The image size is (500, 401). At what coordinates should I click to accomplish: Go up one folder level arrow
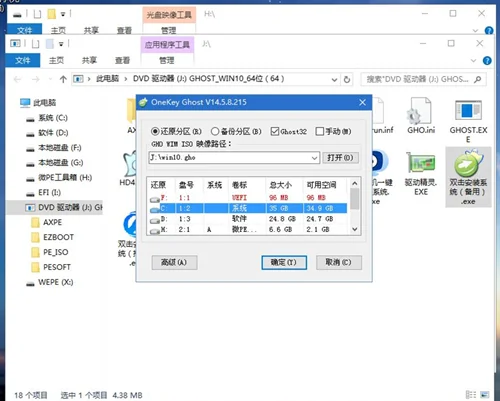coord(63,79)
